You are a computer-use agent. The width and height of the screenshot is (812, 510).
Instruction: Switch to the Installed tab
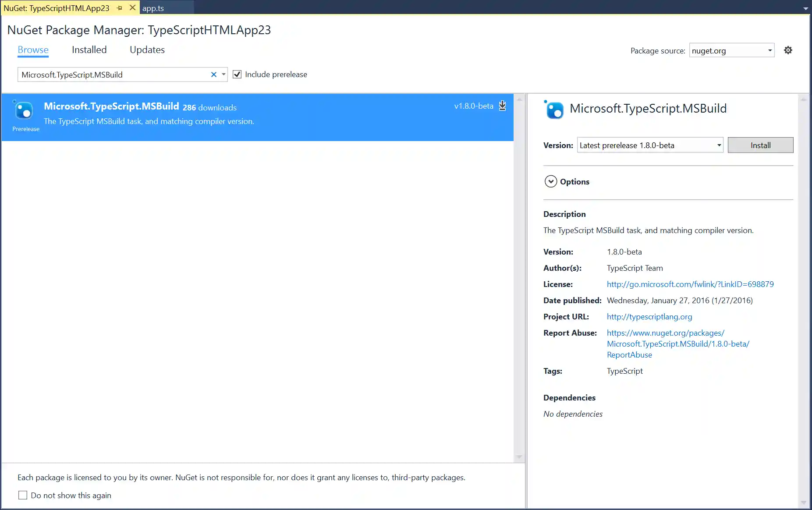(x=89, y=50)
